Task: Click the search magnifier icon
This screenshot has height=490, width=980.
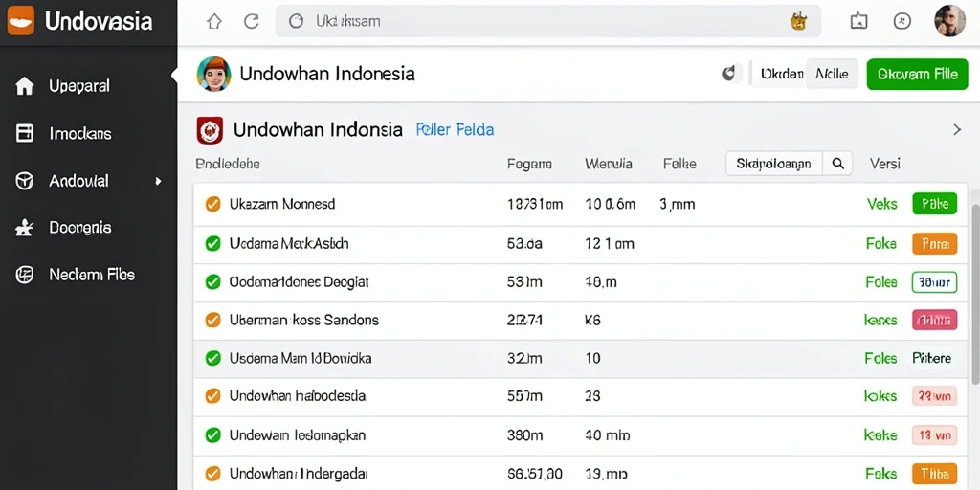Action: (838, 164)
